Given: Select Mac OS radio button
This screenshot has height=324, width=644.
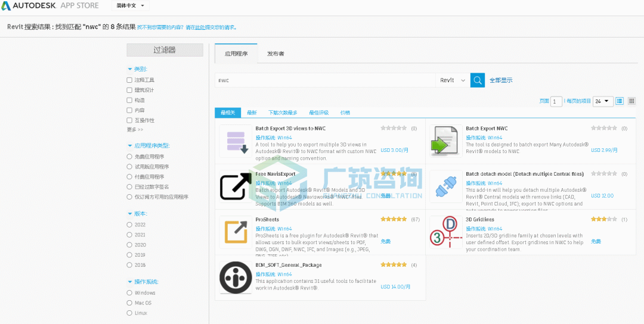Looking at the screenshot, I should tap(129, 303).
